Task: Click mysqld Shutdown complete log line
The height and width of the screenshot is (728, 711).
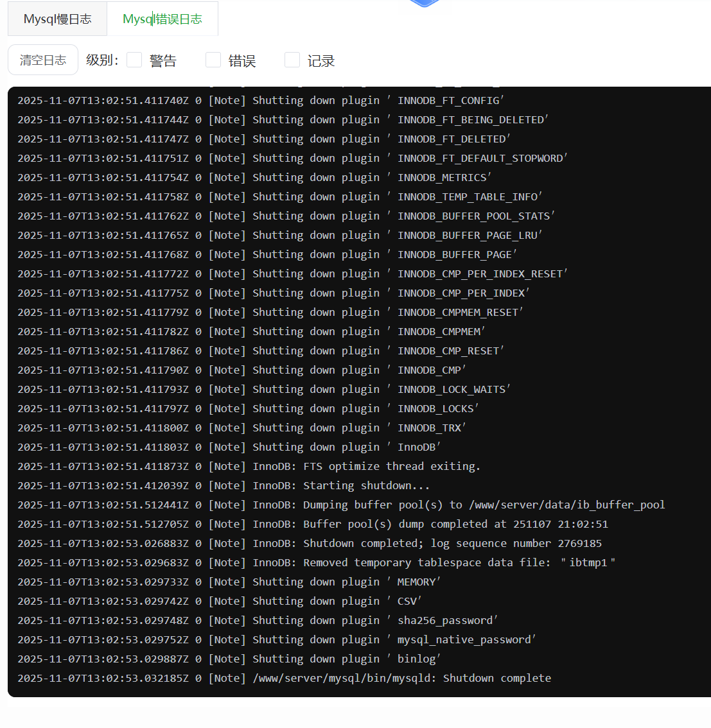Action: click(285, 679)
